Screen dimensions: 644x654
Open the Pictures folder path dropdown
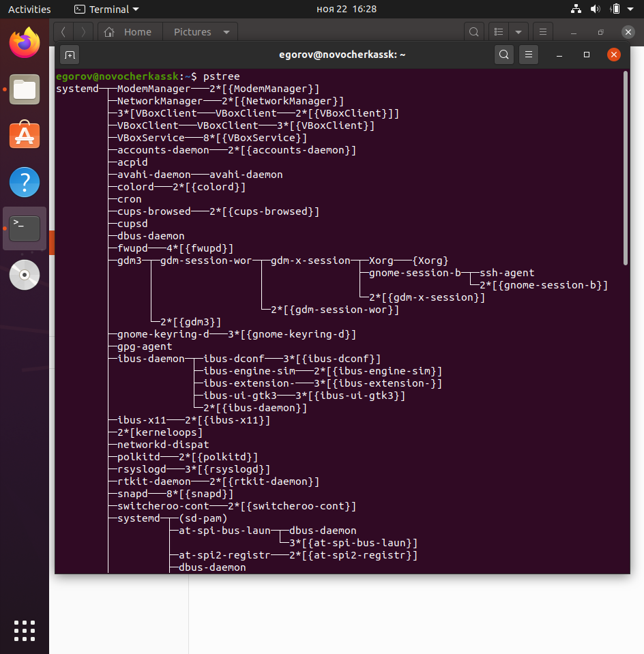[226, 32]
